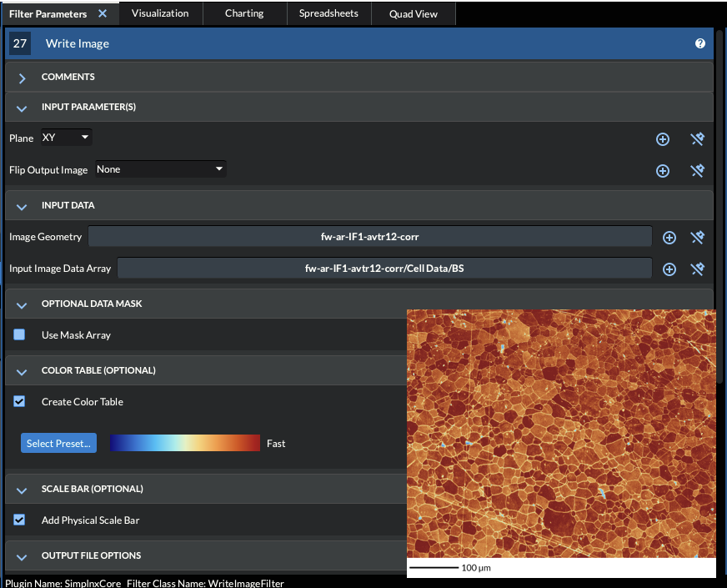Switch to the Charting tab
The height and width of the screenshot is (588, 727).
(x=244, y=13)
